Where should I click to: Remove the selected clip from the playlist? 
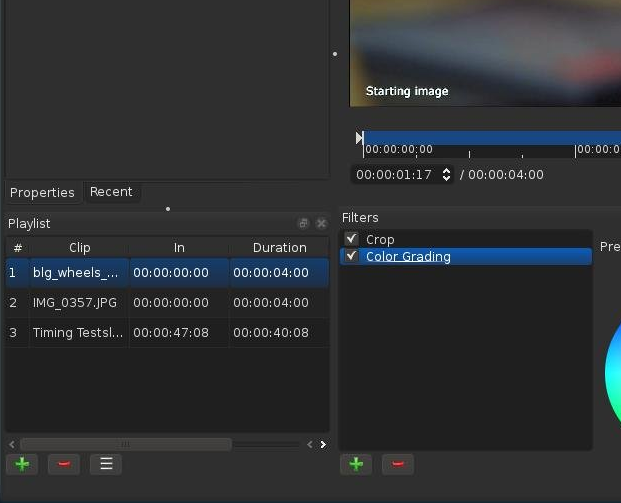64,464
